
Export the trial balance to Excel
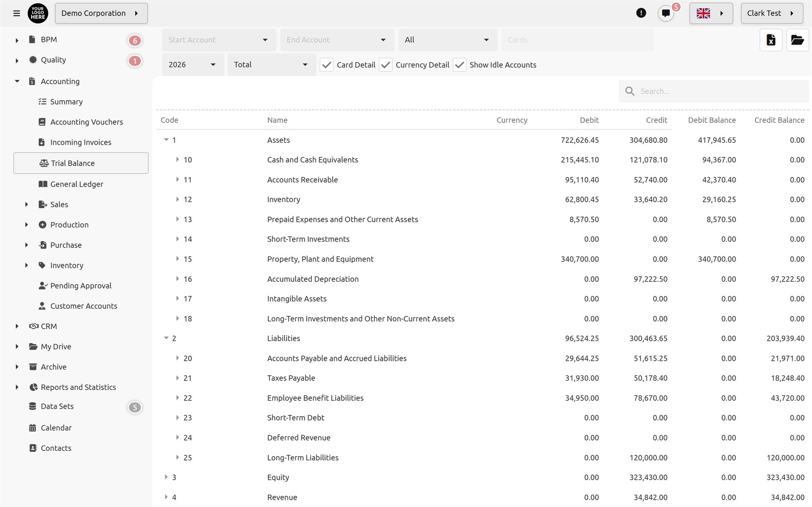[771, 40]
